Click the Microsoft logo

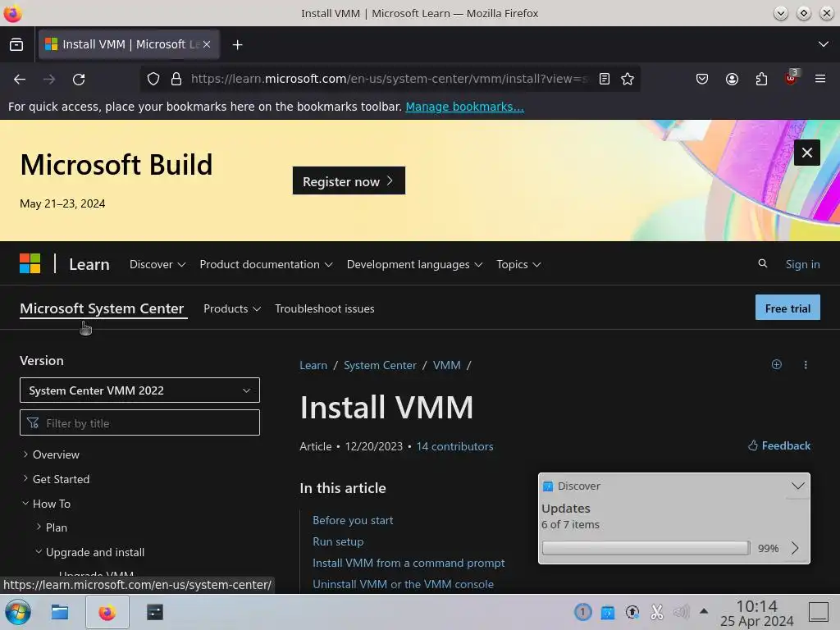tap(30, 263)
